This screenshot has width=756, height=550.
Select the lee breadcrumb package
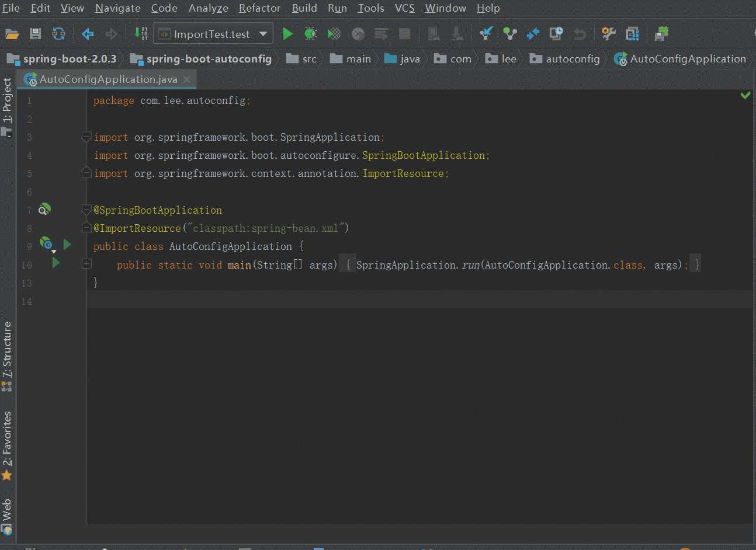(501, 58)
